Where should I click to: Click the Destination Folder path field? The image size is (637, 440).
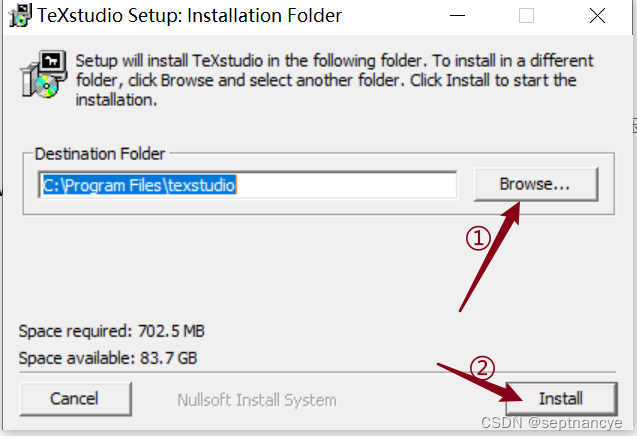point(248,185)
